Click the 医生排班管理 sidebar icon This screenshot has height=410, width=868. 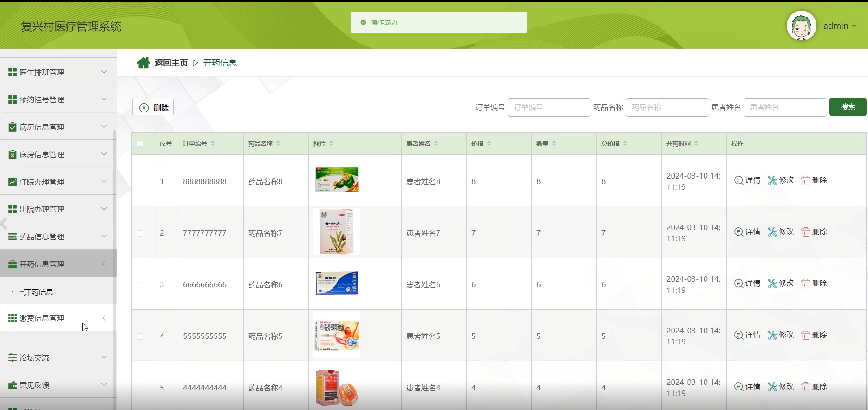click(13, 72)
